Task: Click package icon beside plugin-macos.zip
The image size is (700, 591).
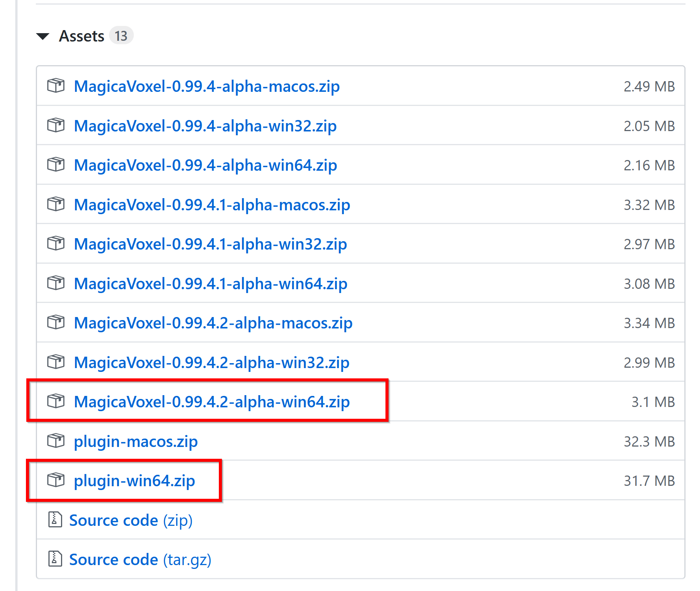Action: pyautogui.click(x=56, y=440)
